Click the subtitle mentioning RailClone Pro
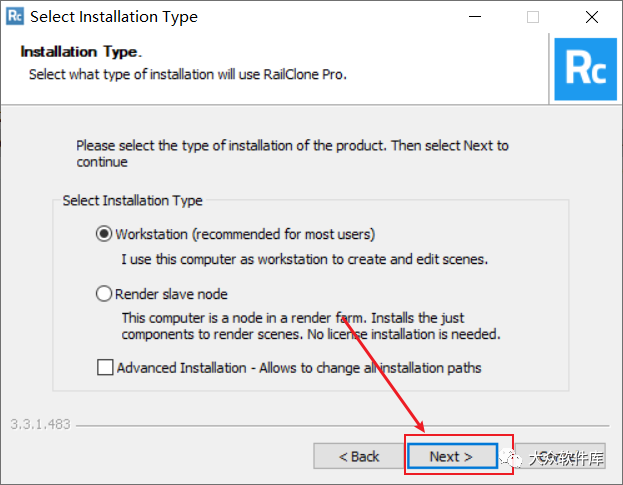This screenshot has width=623, height=485. click(188, 75)
